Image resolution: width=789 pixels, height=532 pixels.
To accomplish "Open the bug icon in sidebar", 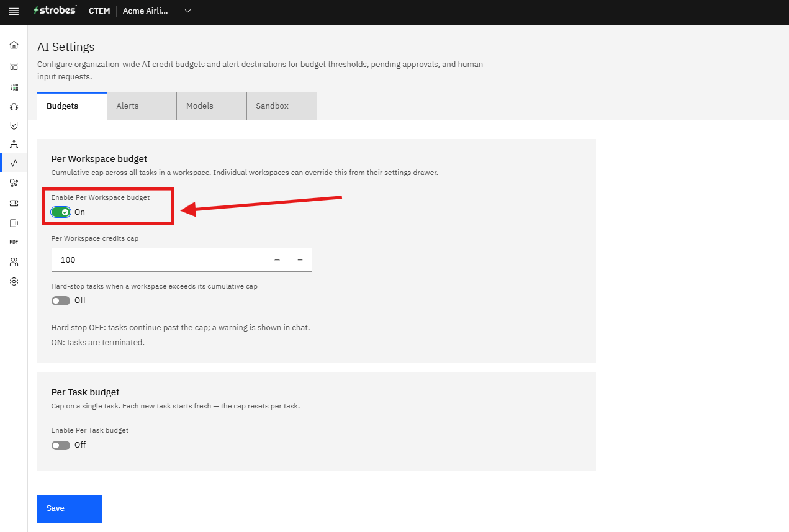I will pyautogui.click(x=14, y=107).
